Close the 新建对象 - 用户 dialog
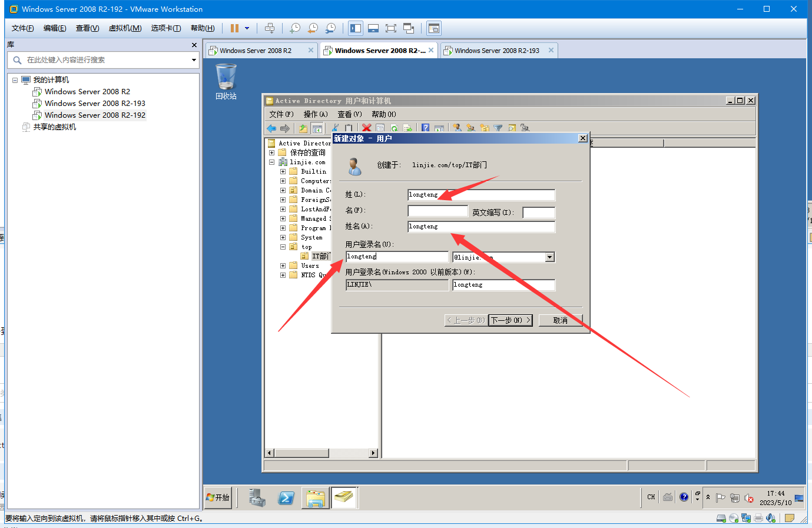 (583, 138)
